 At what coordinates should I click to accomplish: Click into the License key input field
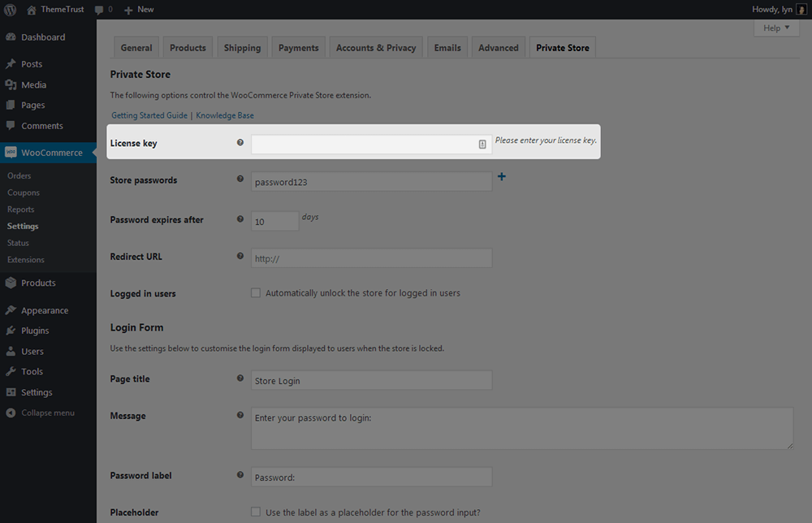[x=371, y=144]
